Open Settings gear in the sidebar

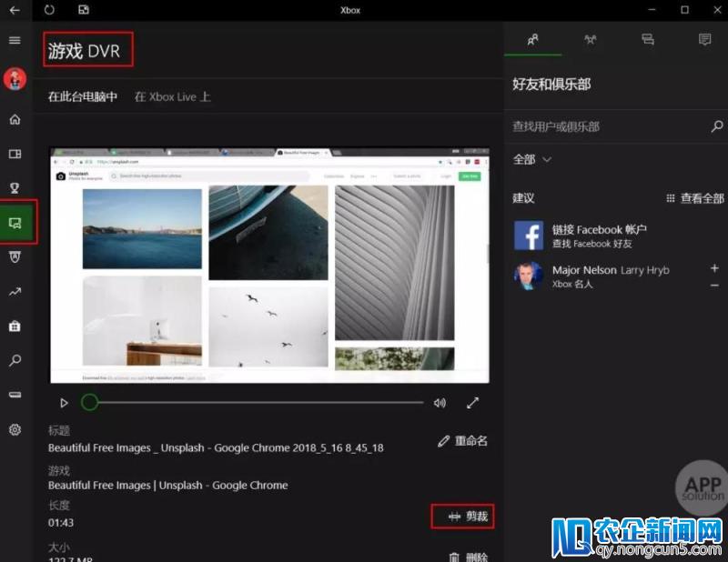coord(15,430)
